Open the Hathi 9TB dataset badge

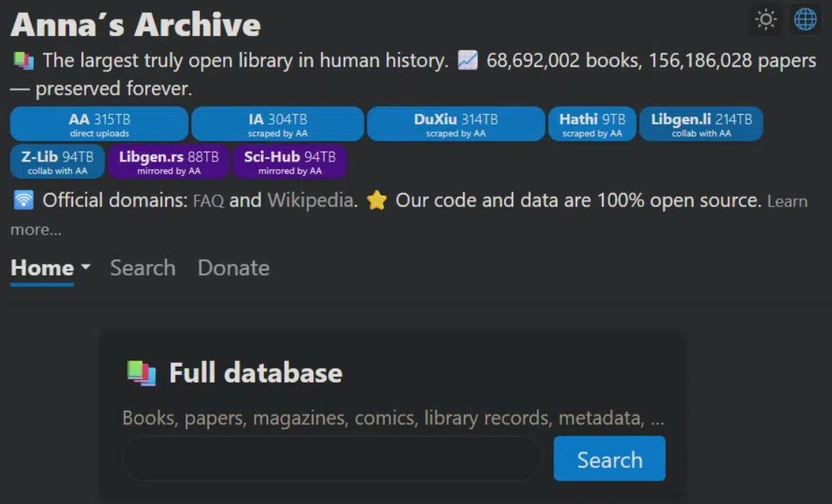point(592,124)
